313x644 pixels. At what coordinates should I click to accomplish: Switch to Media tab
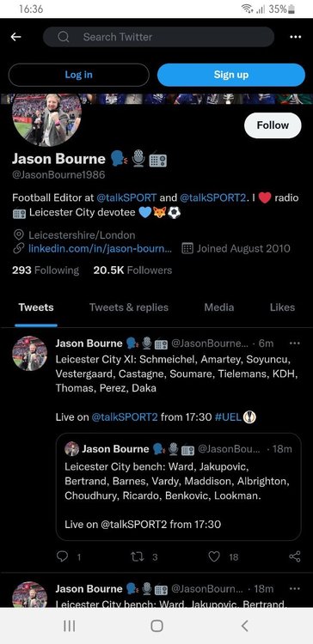point(218,307)
